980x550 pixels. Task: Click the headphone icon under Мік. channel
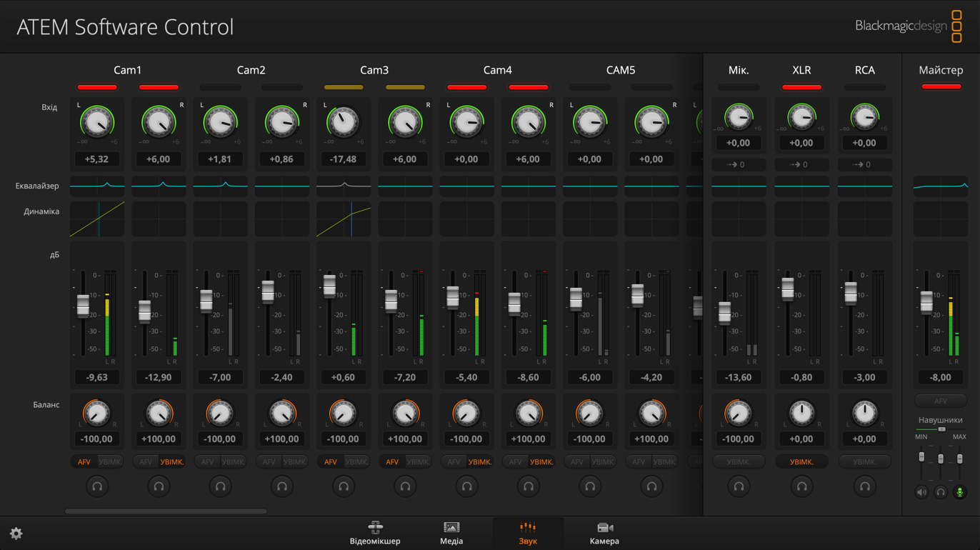739,486
